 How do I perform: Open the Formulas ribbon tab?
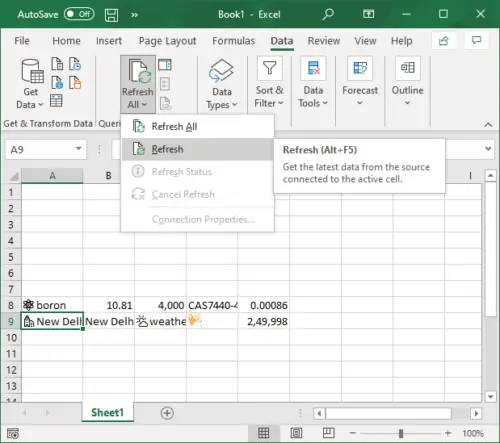(x=233, y=41)
